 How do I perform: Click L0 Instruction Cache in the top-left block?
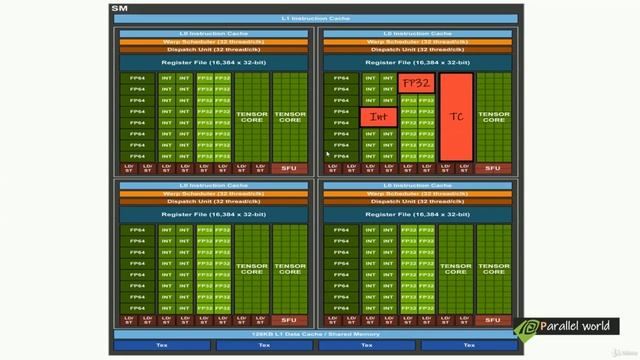coord(213,34)
